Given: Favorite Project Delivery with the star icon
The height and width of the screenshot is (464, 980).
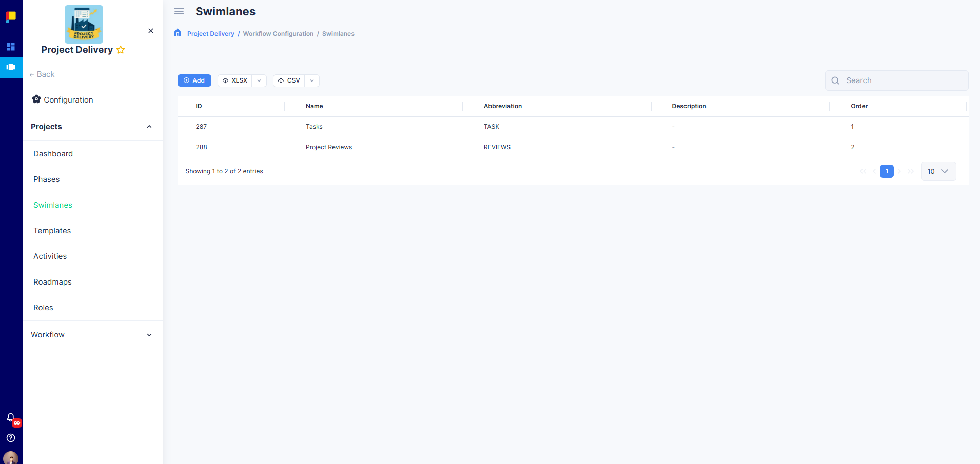Looking at the screenshot, I should click(x=121, y=50).
